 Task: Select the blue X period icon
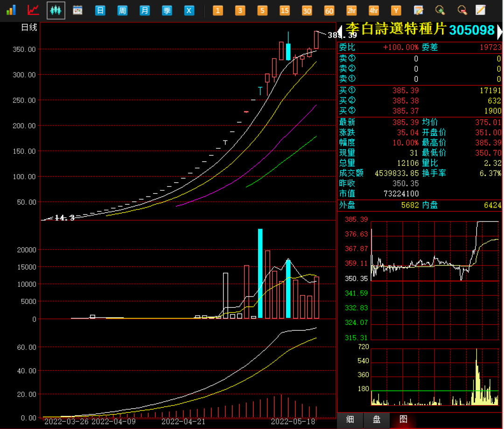189,11
